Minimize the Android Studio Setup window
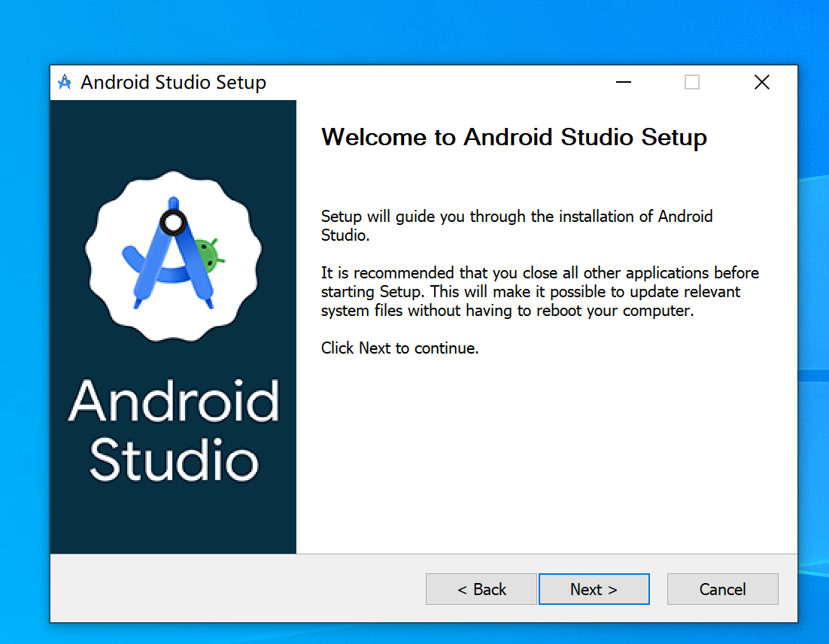Image resolution: width=829 pixels, height=644 pixels. pyautogui.click(x=624, y=82)
